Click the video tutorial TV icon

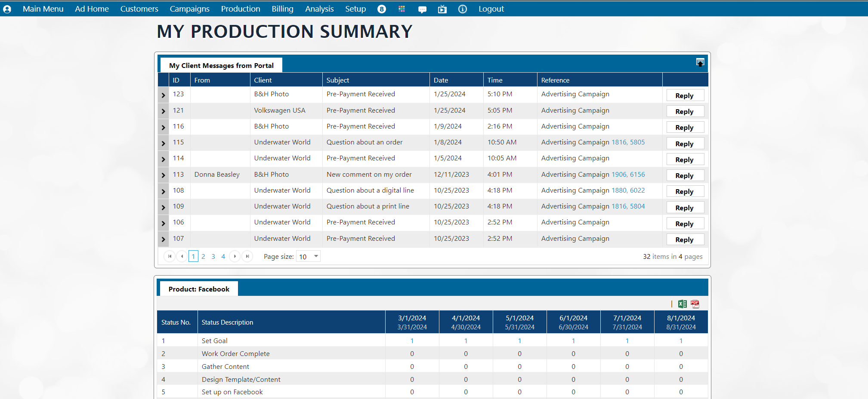[442, 9]
